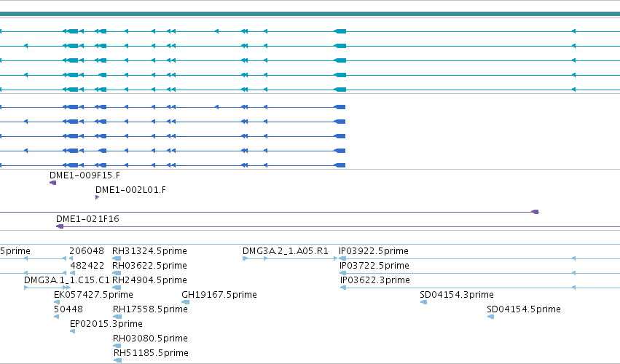Screen dimensions: 620x364
Task: Click the arrow block under RH24904.5prime
Action: [x=117, y=288]
